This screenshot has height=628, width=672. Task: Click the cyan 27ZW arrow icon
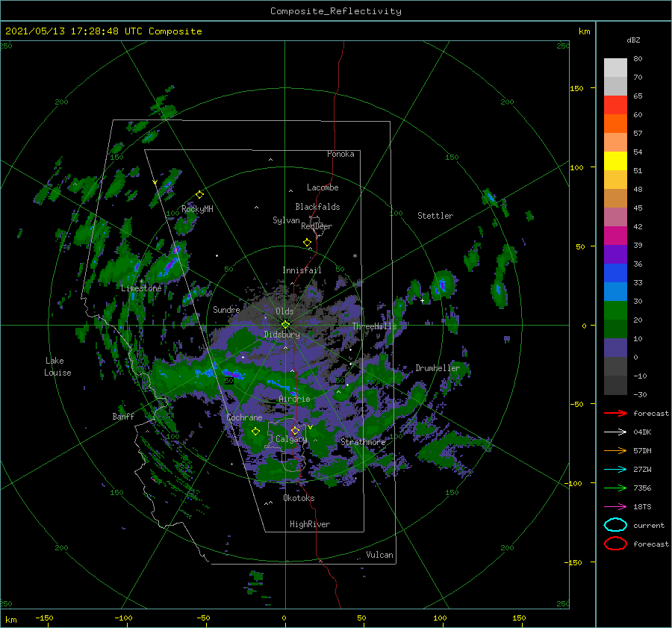[615, 470]
